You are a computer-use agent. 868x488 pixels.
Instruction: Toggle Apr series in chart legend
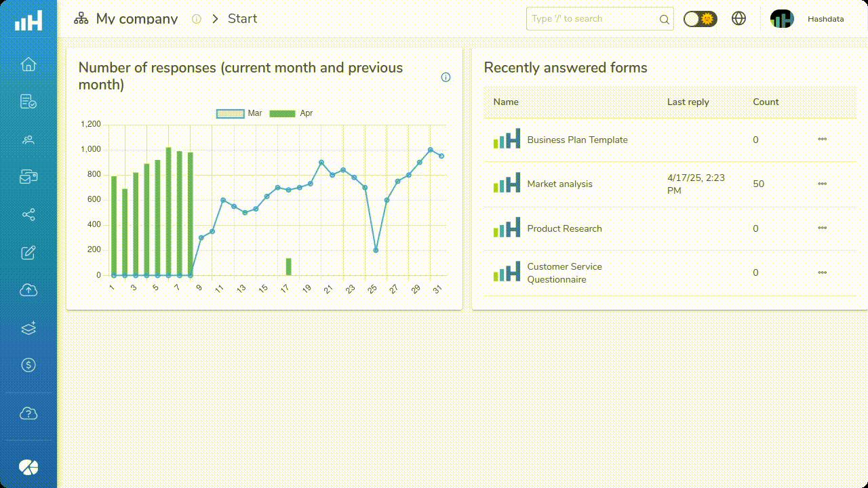pos(292,113)
